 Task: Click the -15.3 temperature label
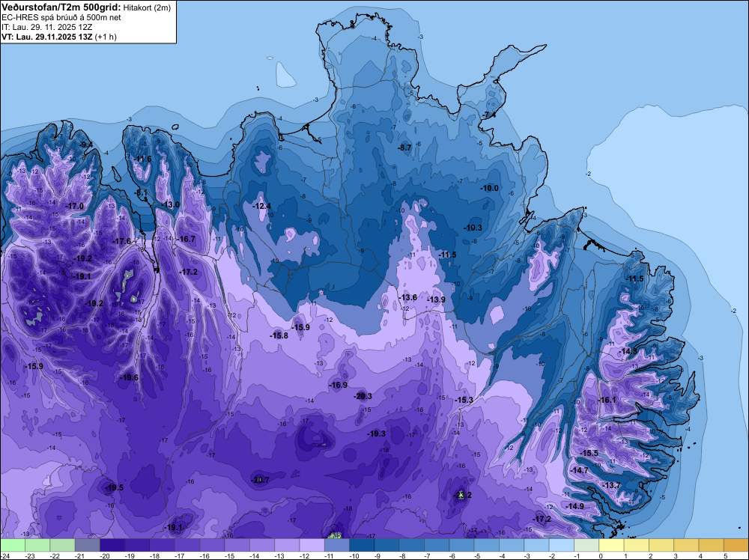click(464, 400)
